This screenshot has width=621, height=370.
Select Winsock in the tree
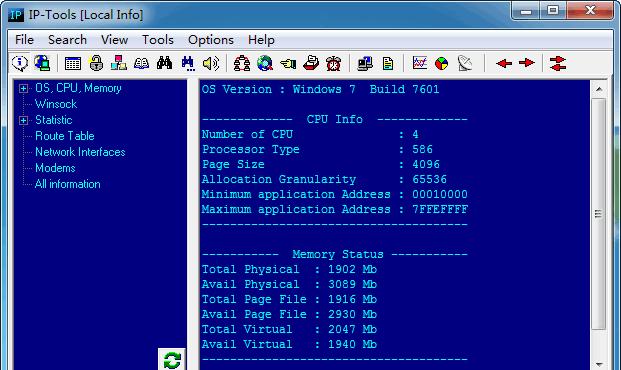click(56, 104)
